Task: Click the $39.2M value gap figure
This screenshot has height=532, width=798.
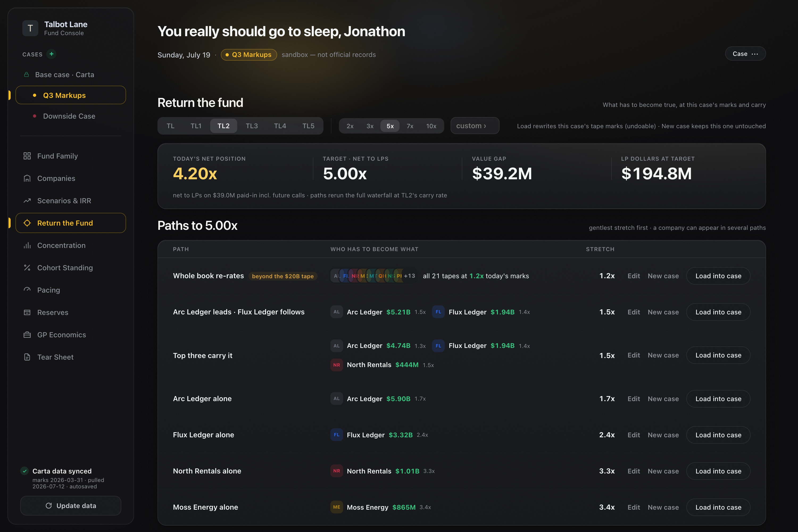Action: (x=502, y=174)
